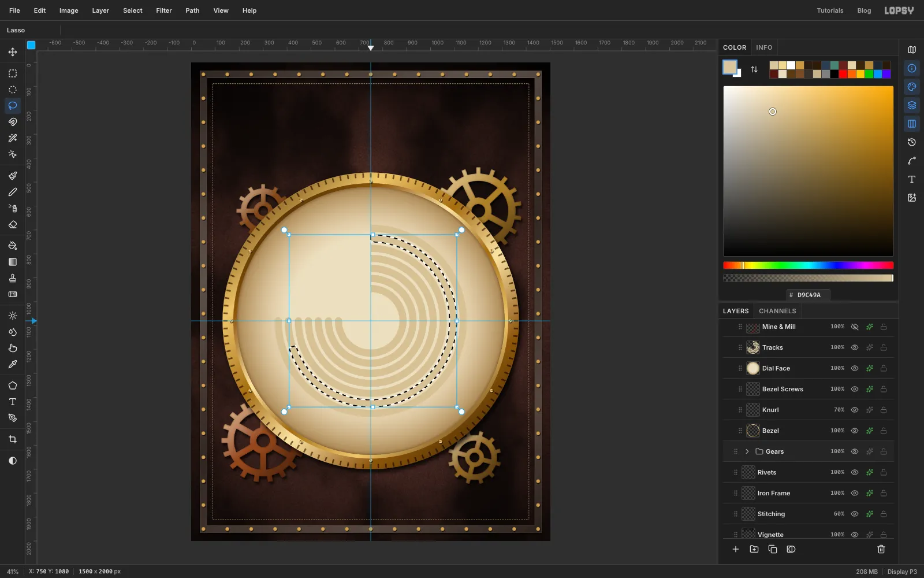Select the Eyedropper tool
The height and width of the screenshot is (578, 924).
[13, 364]
